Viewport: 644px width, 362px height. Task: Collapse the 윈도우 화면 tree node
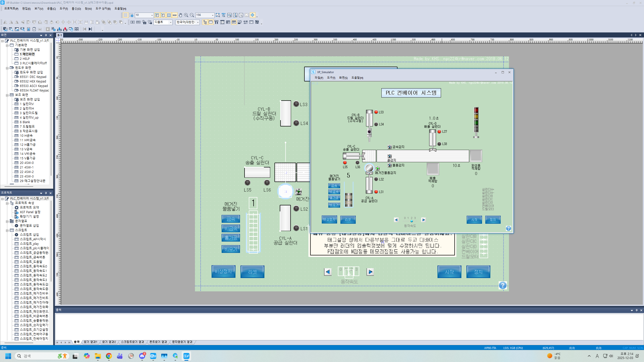click(7, 68)
